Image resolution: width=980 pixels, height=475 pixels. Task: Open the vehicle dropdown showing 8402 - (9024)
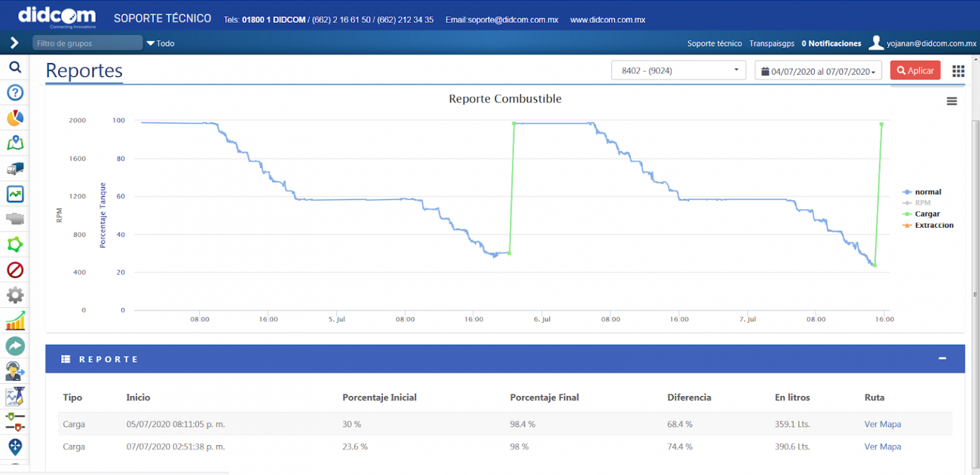678,71
